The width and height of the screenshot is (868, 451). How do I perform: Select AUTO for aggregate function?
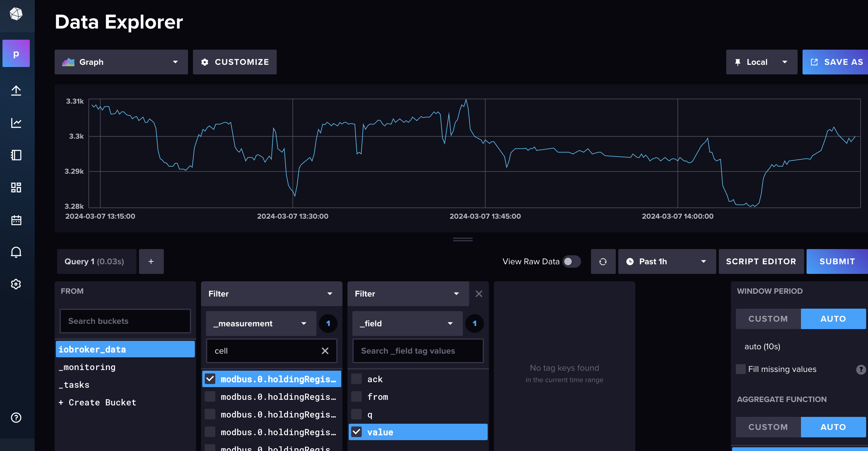click(833, 427)
